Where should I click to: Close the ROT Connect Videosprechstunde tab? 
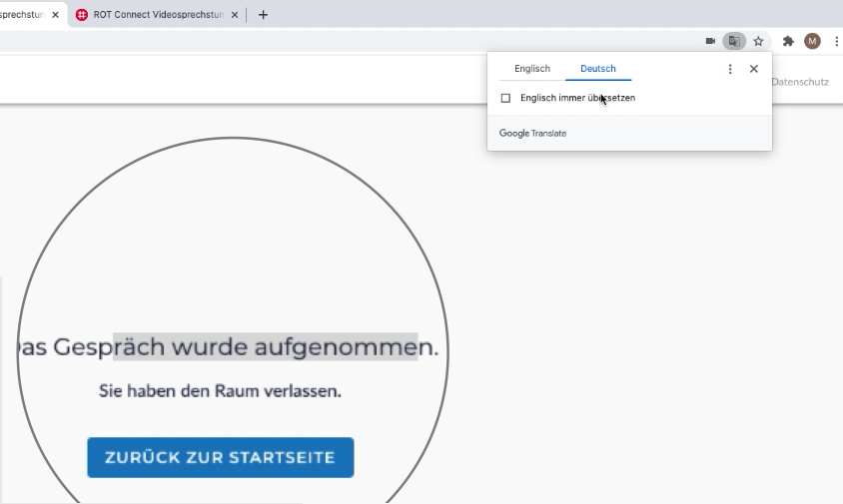click(x=235, y=15)
